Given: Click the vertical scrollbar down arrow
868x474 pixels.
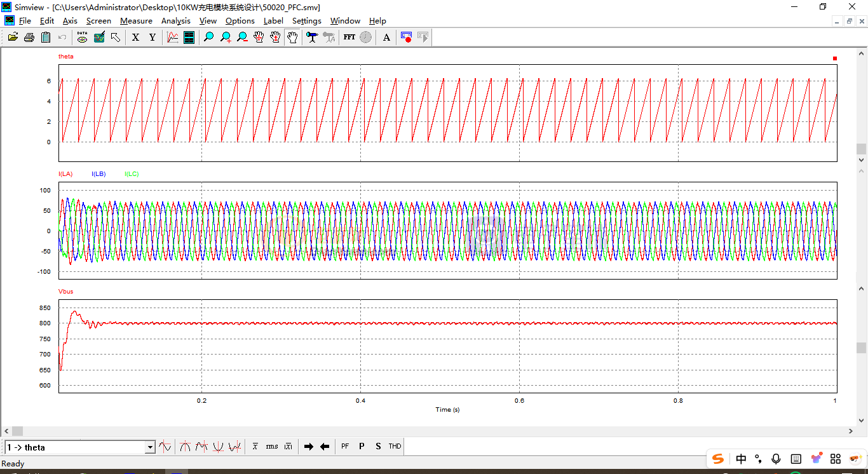Looking at the screenshot, I should click(862, 420).
